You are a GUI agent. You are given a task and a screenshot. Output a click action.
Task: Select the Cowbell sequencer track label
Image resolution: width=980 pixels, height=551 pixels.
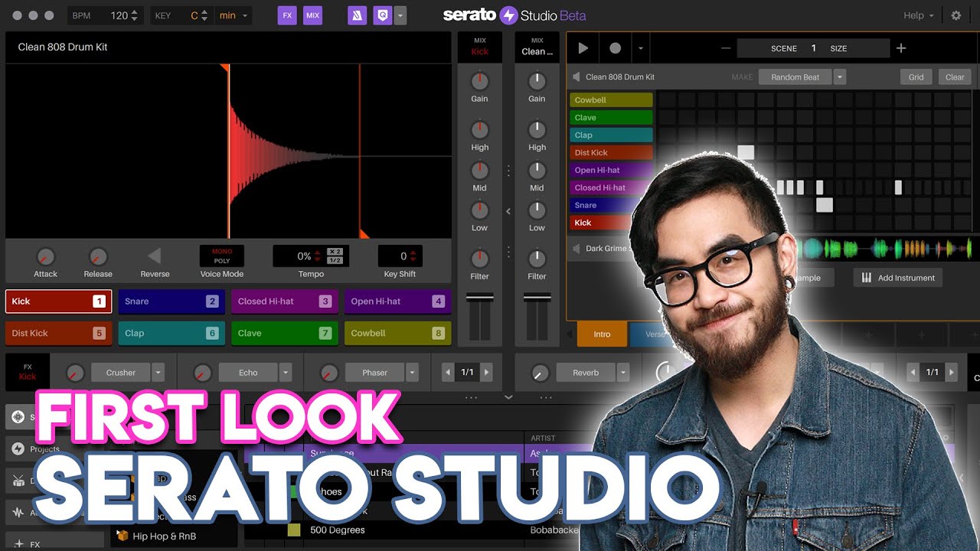point(611,99)
